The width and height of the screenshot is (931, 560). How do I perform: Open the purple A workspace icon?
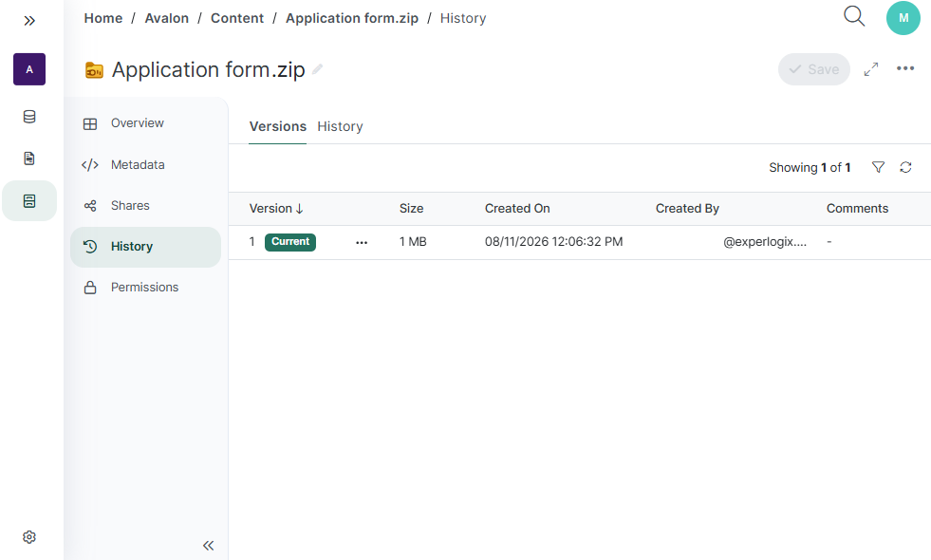click(29, 69)
